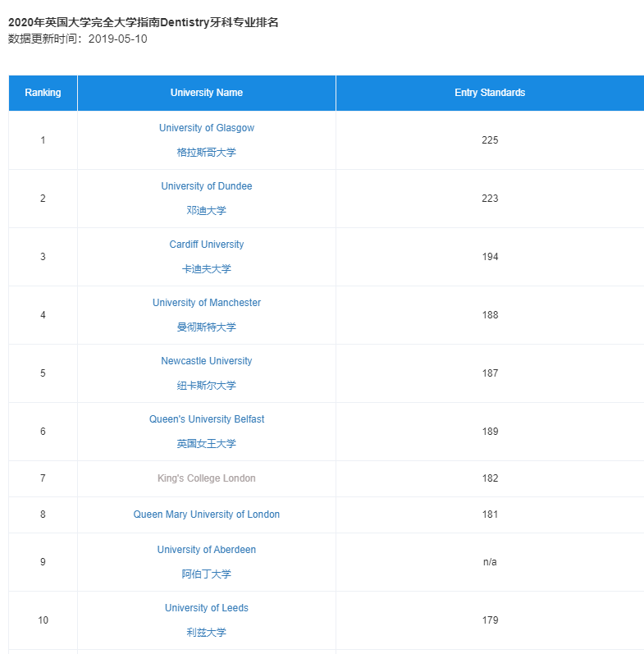Viewport: 644px width, 654px height.
Task: Click the ranking number 9 cell
Action: [43, 562]
